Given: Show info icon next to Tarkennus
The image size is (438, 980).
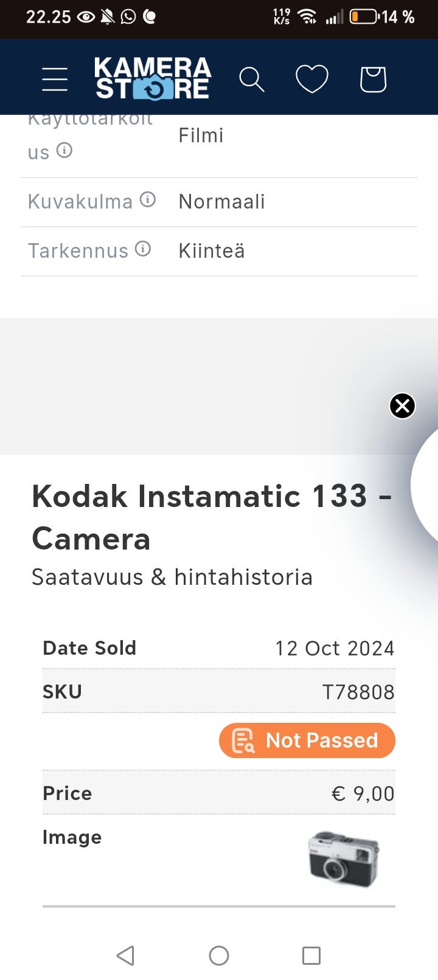Looking at the screenshot, I should click(143, 249).
